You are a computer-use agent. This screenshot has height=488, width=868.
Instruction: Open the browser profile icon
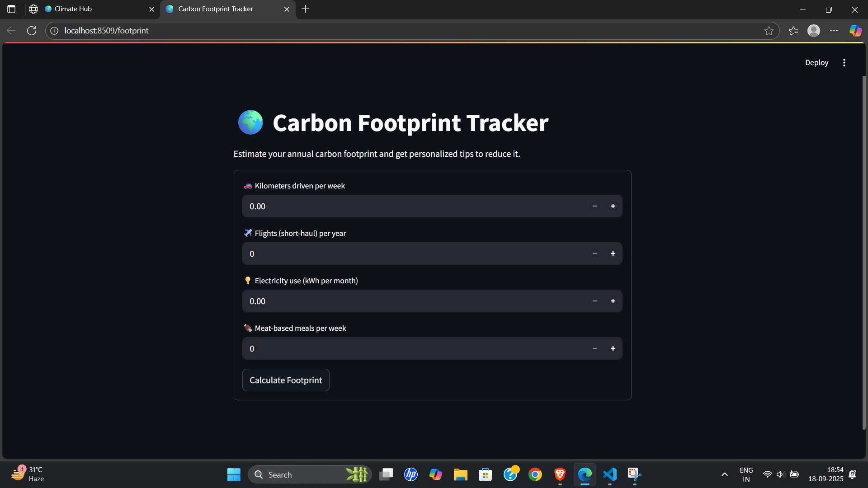[814, 31]
